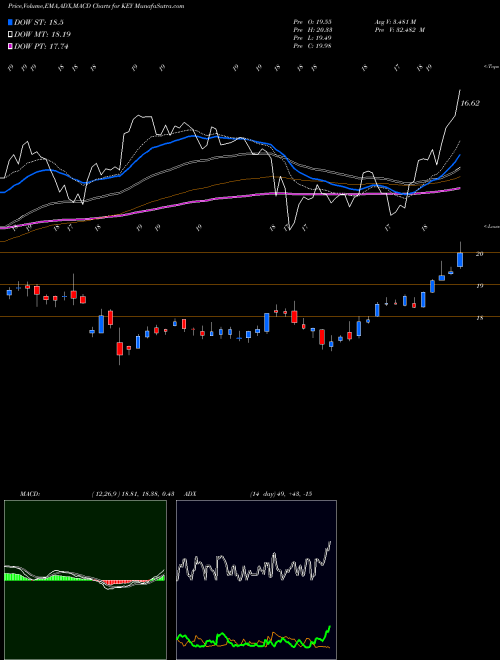The width and height of the screenshot is (500, 660).
Task: Click the magenta DOW PT legend swatch
Action: click(10, 46)
